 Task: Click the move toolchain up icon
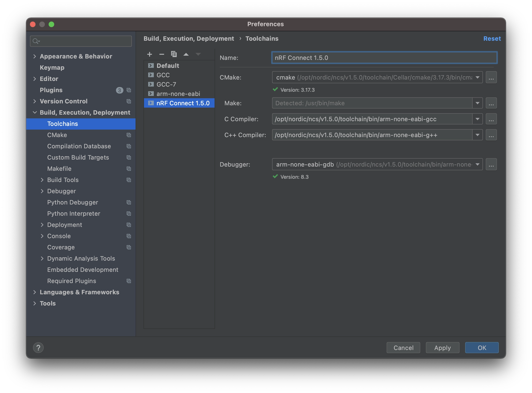[x=186, y=54]
